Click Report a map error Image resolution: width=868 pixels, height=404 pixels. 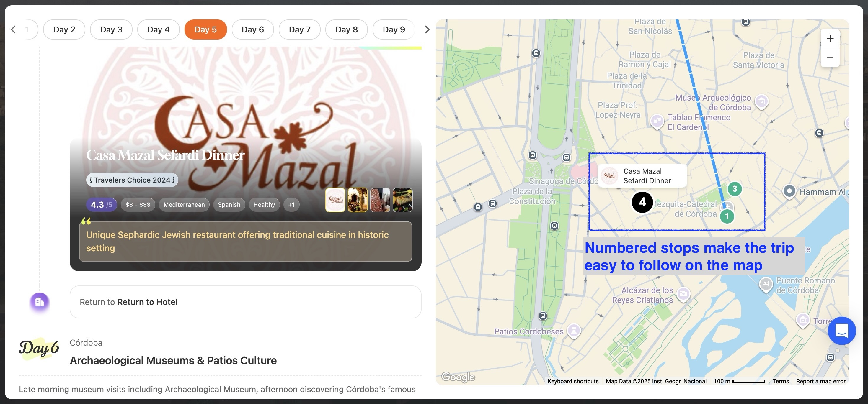coord(821,382)
